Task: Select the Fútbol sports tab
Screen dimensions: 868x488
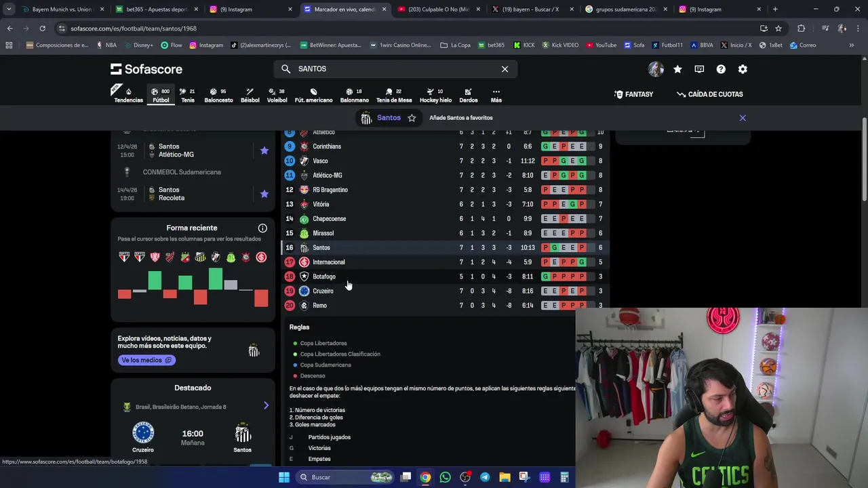Action: pos(161,95)
